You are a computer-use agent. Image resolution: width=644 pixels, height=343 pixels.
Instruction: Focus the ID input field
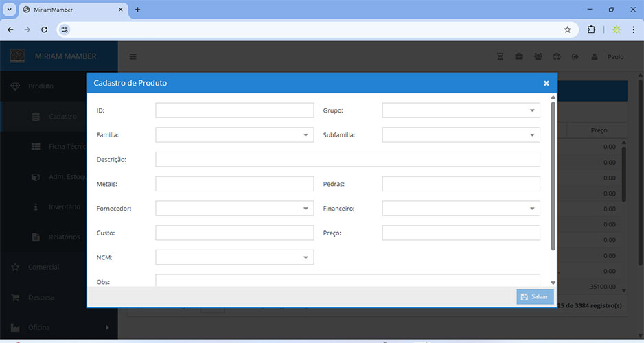coord(235,110)
